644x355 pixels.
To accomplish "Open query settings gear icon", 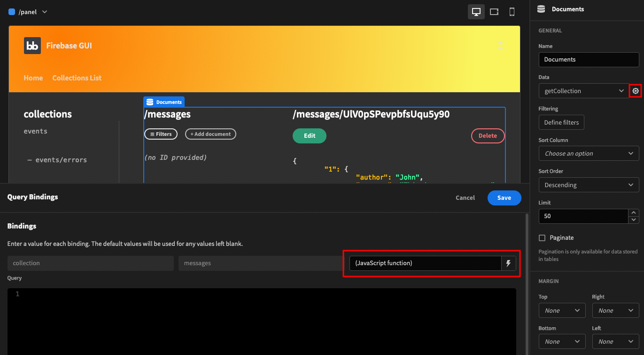I will pos(636,91).
